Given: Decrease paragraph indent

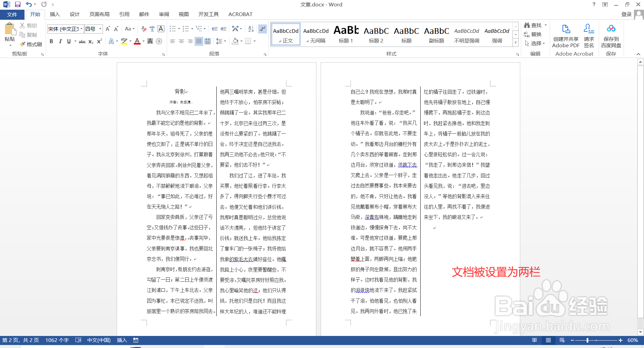Looking at the screenshot, I should (215, 29).
